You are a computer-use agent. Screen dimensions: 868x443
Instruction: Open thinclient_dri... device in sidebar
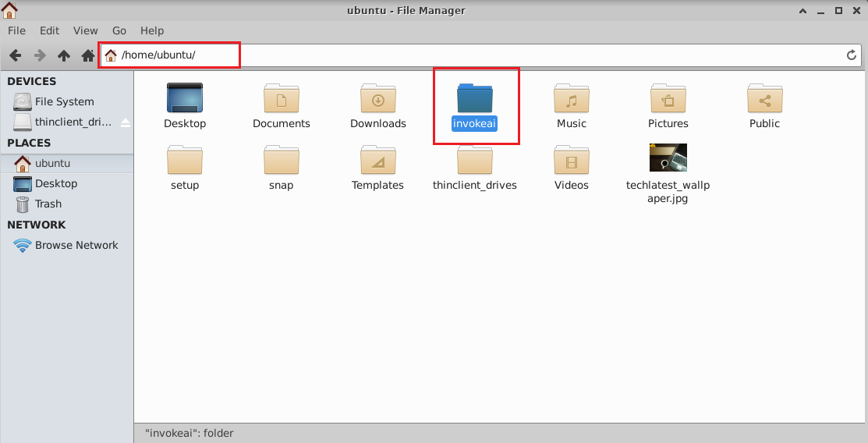(x=61, y=122)
